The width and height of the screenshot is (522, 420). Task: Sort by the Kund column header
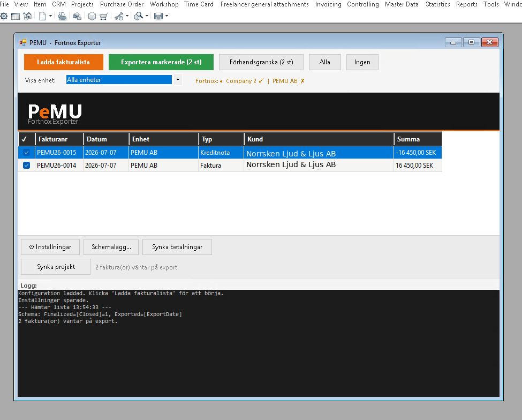[x=319, y=139]
